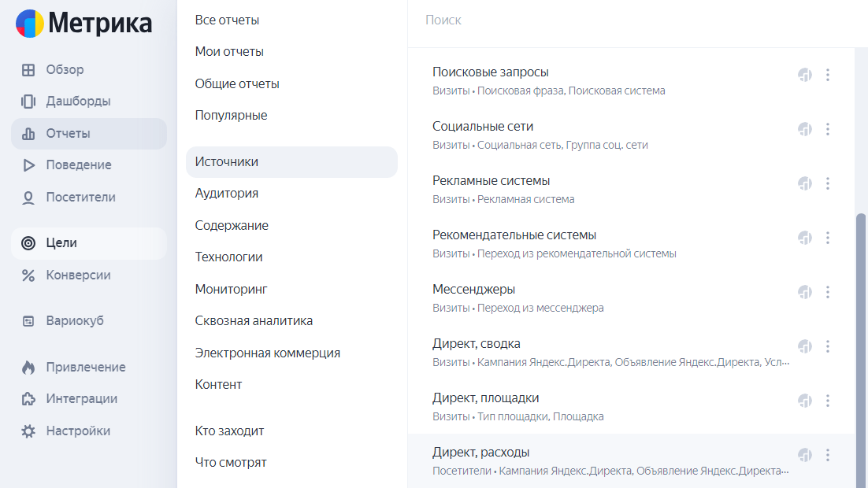Image resolution: width=868 pixels, height=488 pixels.
Task: Select Электронная коммерция in the category list
Action: tap(267, 353)
